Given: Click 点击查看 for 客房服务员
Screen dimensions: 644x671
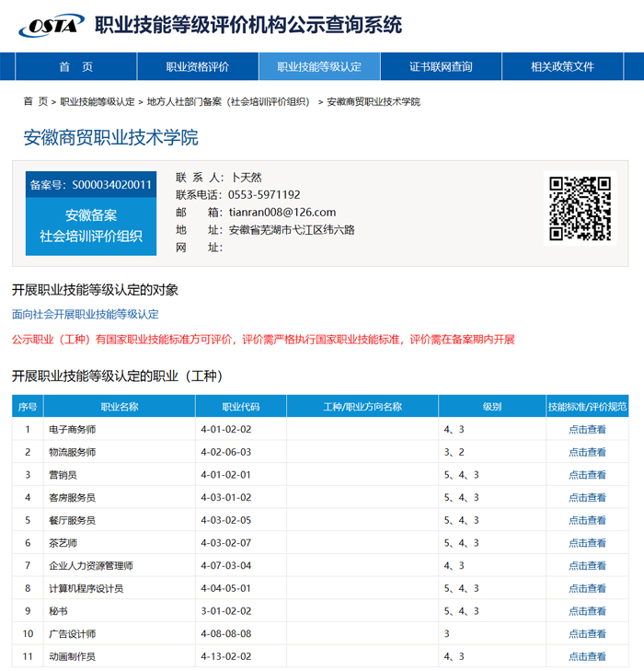Looking at the screenshot, I should tap(587, 497).
